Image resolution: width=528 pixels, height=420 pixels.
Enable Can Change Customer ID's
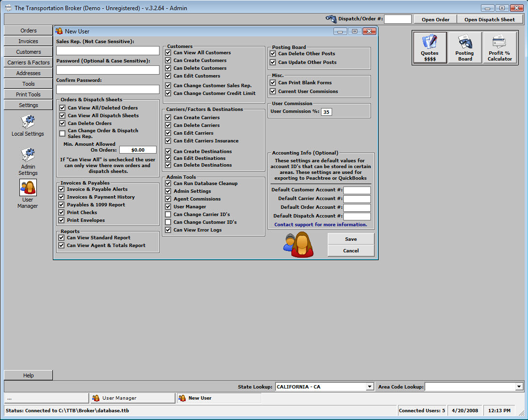click(168, 222)
